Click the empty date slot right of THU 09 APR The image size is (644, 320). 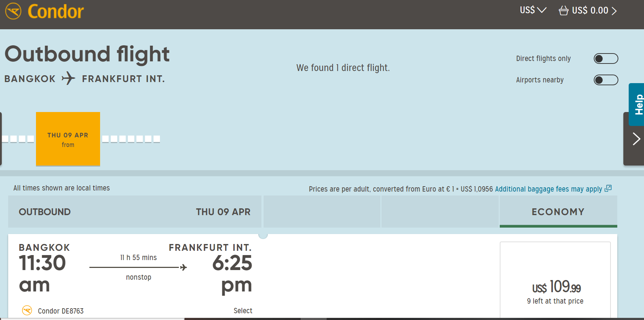[x=105, y=139]
